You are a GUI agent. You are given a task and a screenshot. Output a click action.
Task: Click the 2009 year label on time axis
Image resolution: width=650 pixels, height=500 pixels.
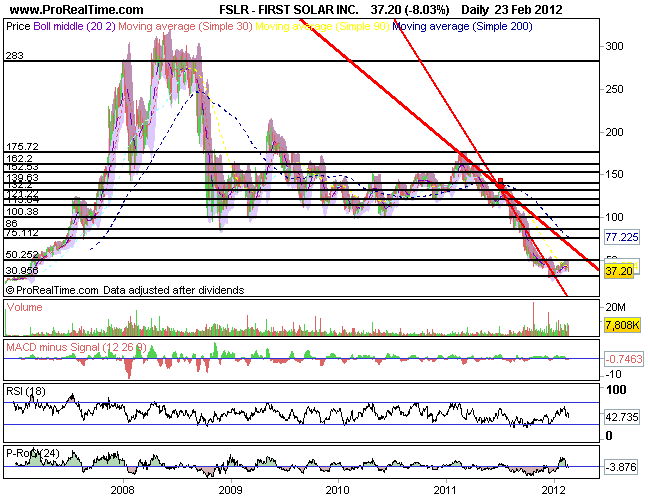point(230,490)
